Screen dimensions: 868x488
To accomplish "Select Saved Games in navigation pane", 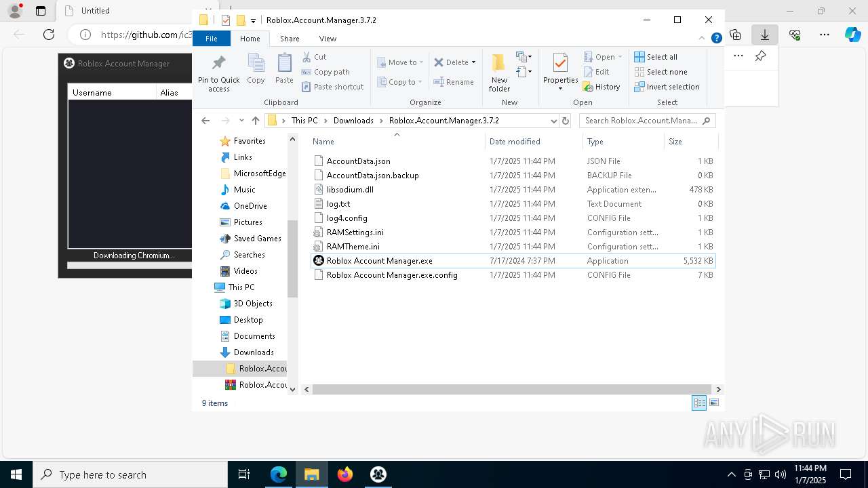I will [x=257, y=239].
